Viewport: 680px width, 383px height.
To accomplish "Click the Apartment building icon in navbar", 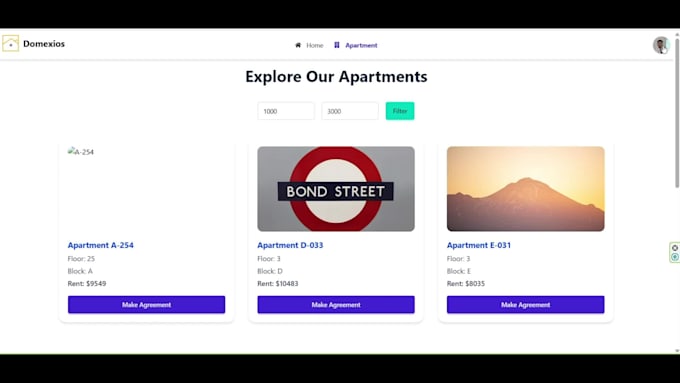I will pyautogui.click(x=337, y=45).
